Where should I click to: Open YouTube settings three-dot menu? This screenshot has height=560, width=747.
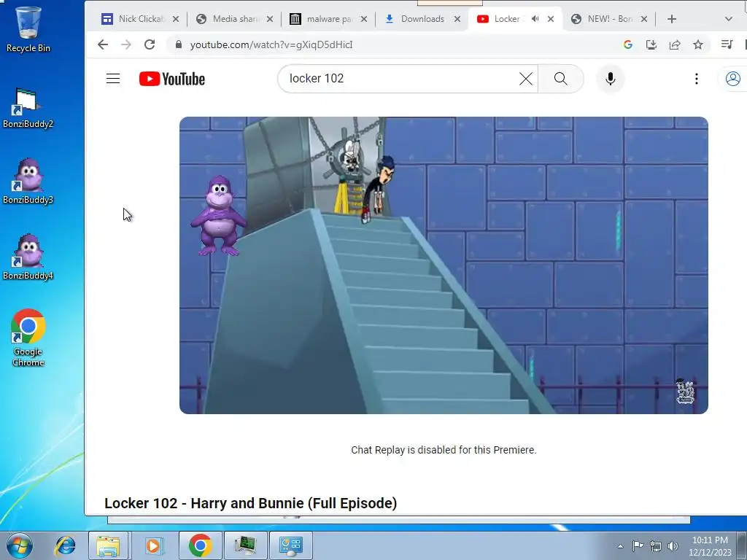click(x=697, y=79)
